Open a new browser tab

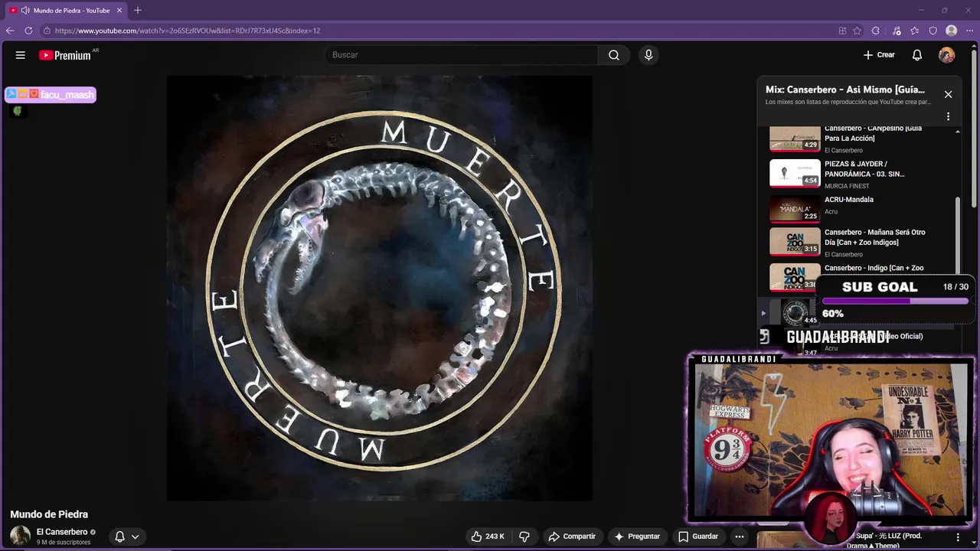point(138,11)
